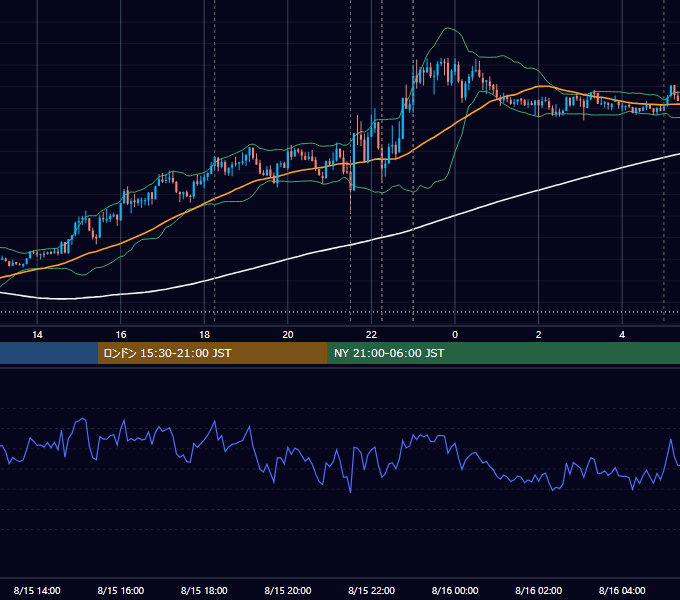Click the upper time axis label 20
Screen dimensions: 680x600
[x=288, y=335]
